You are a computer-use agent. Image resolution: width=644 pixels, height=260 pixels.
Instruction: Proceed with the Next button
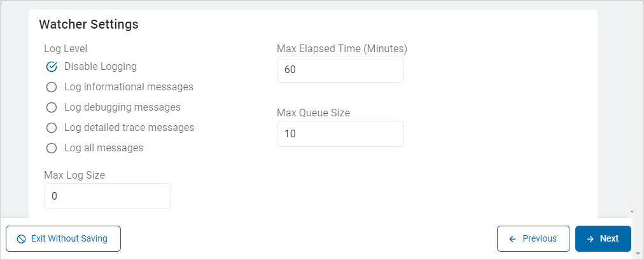(603, 239)
